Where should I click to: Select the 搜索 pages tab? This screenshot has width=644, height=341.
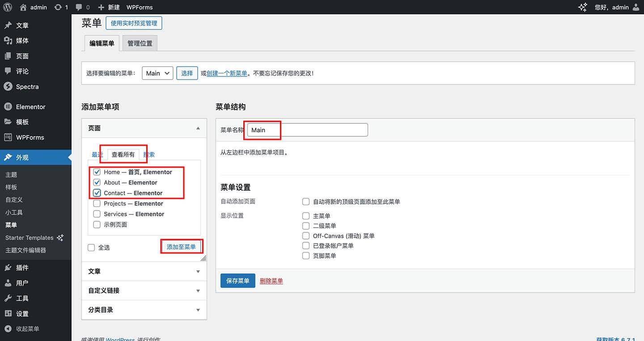[x=149, y=155]
